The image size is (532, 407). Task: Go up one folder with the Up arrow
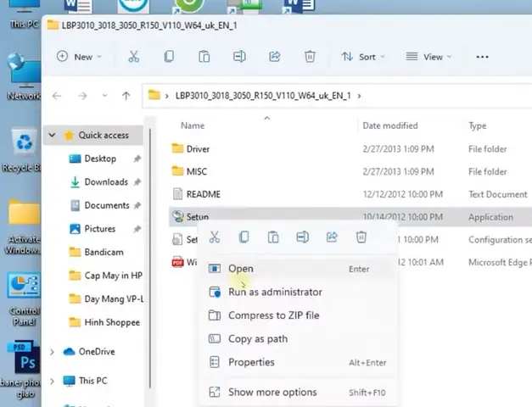click(126, 96)
